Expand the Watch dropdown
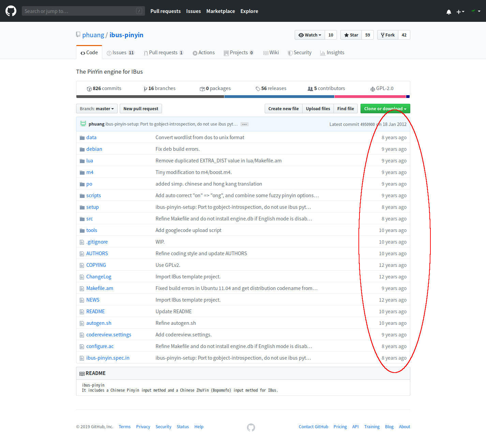 (310, 35)
